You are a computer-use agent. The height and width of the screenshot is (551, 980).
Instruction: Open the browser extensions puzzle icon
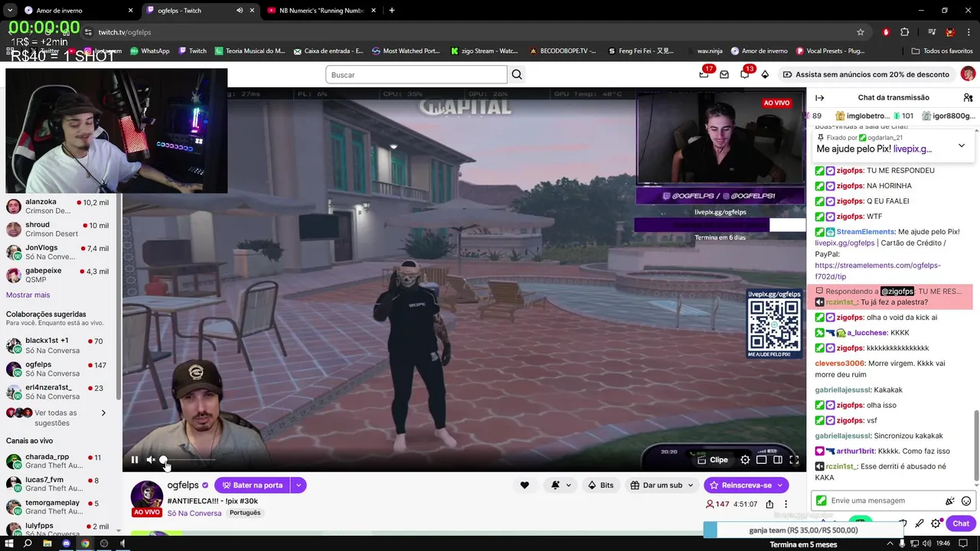click(905, 32)
